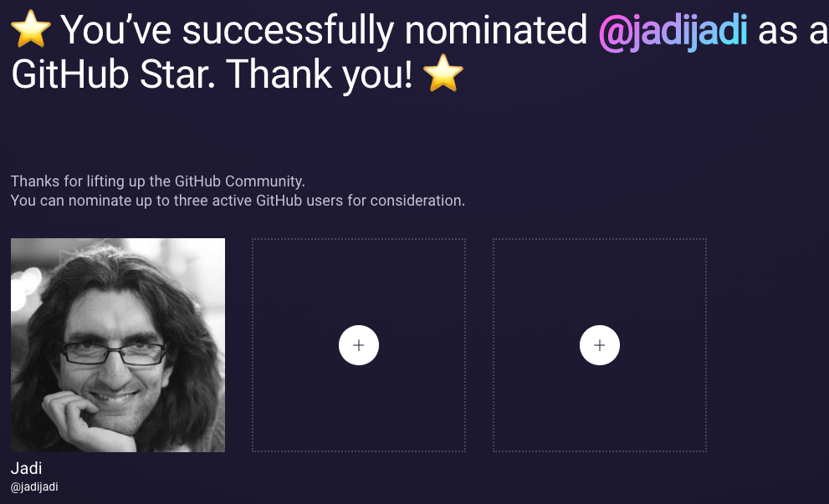Click the words "for consideration."

(x=406, y=201)
